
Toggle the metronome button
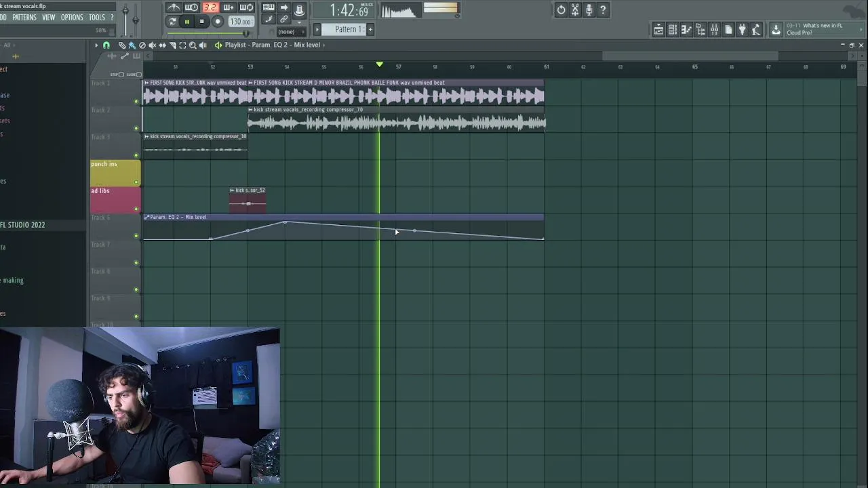(174, 7)
